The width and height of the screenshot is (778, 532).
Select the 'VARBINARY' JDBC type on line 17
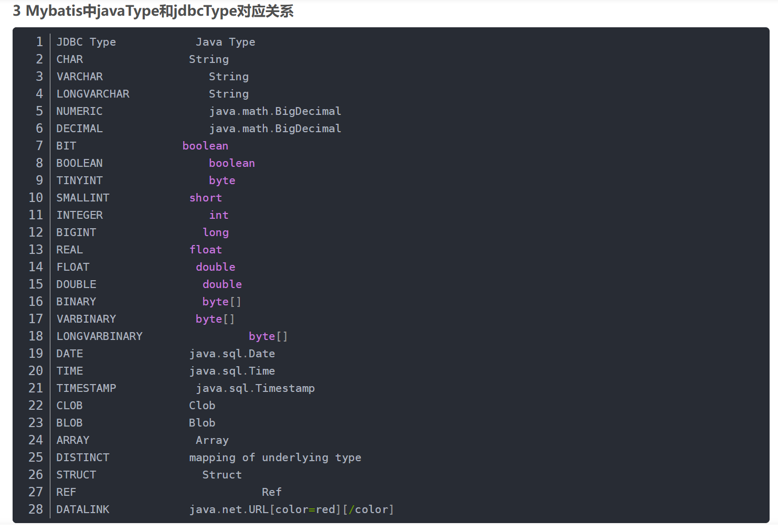point(86,319)
